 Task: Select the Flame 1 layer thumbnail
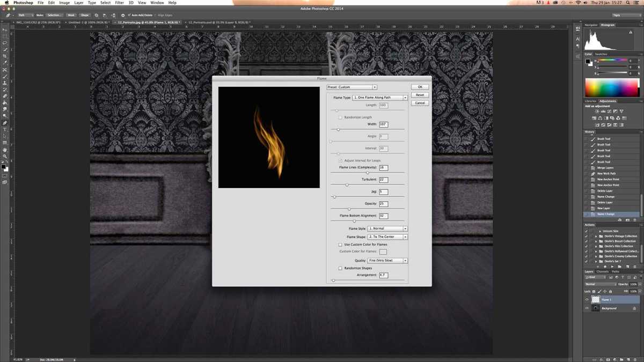click(x=596, y=300)
